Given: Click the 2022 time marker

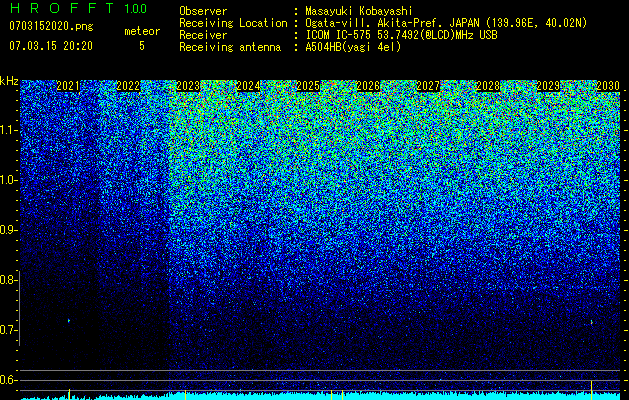Looking at the screenshot, I should [128, 86].
